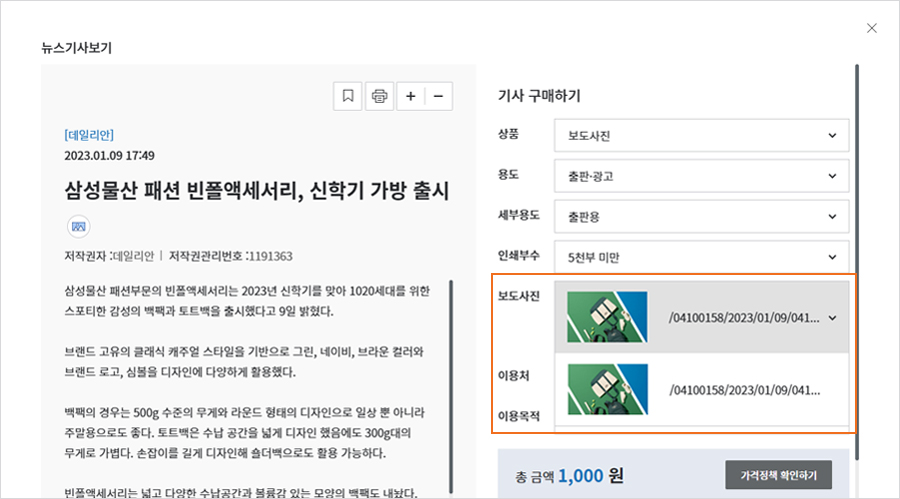Open the 용도 dropdown showing 출판·광고

pyautogui.click(x=701, y=176)
